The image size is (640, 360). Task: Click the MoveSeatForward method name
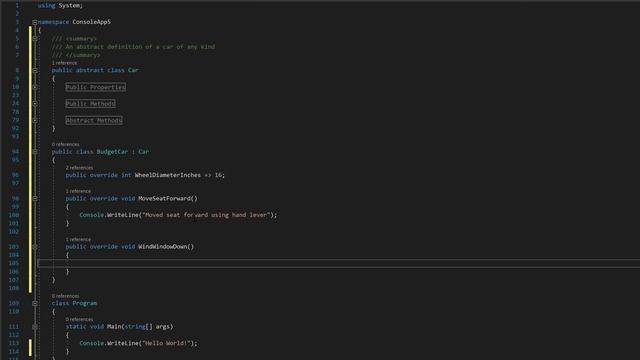(164, 198)
